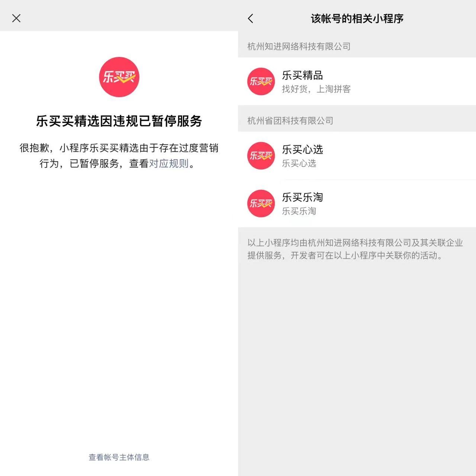This screenshot has width=476, height=476.
Task: Click the footer note starting 以上小程序均由
Action: [355, 249]
